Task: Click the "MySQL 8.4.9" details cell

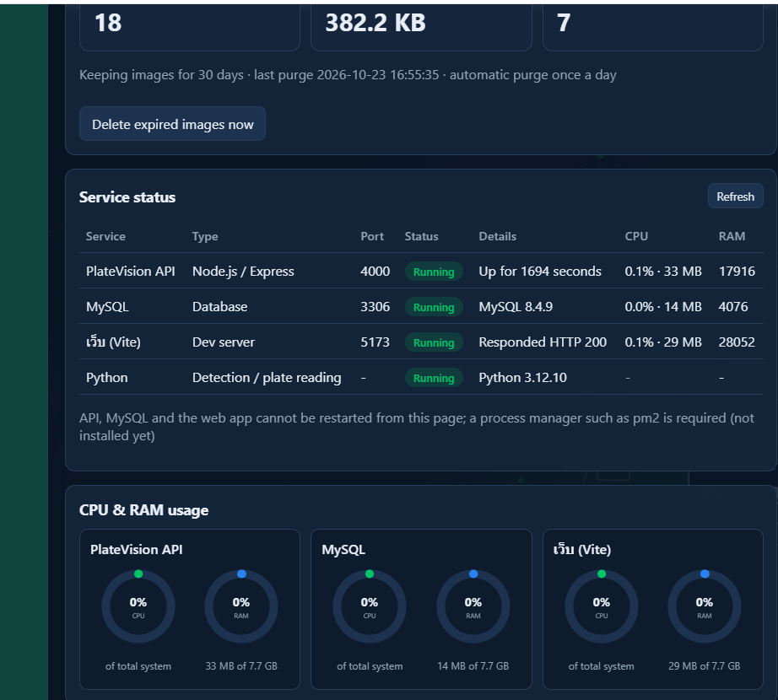Action: [516, 307]
